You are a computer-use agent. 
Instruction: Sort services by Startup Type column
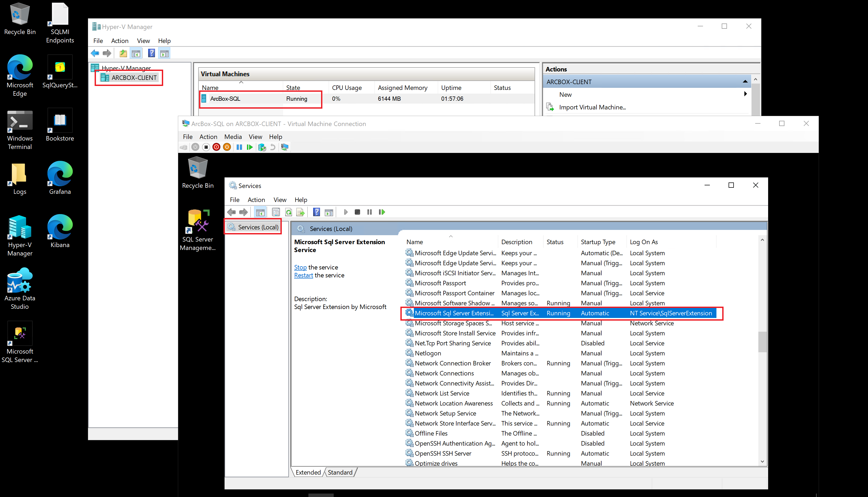602,242
